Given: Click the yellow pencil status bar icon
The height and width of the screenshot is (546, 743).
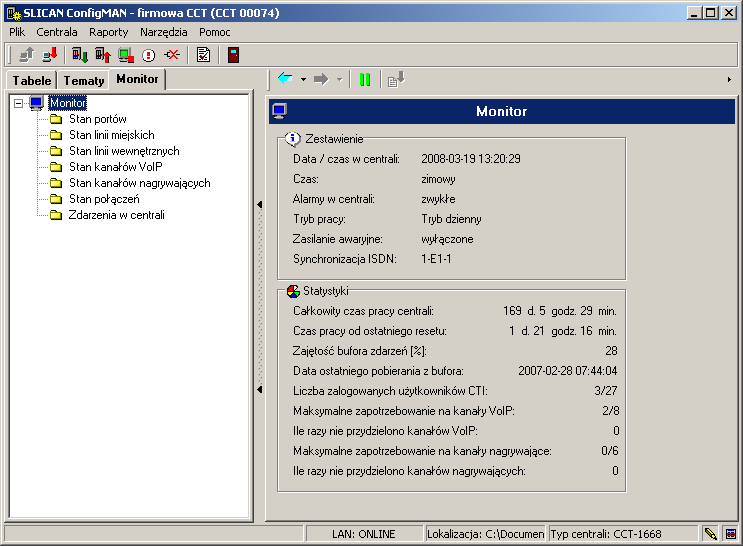Looking at the screenshot, I should click(710, 534).
